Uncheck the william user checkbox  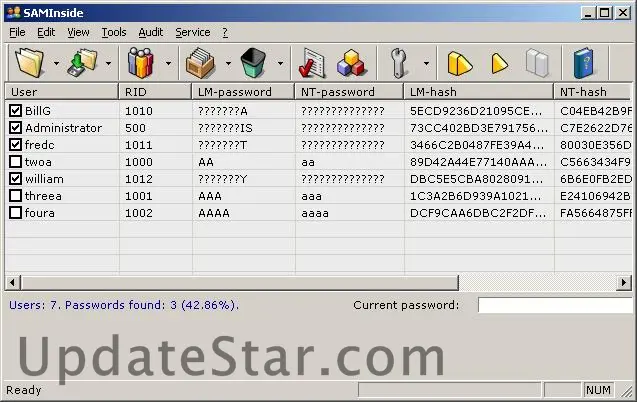tap(15, 179)
